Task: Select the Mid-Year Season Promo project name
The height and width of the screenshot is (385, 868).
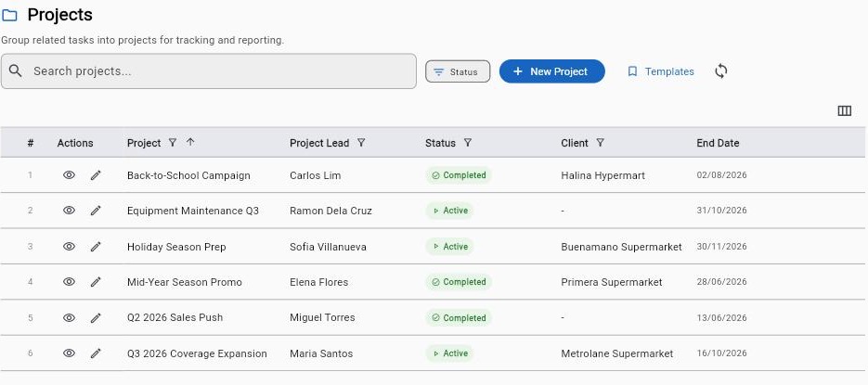Action: (x=185, y=282)
